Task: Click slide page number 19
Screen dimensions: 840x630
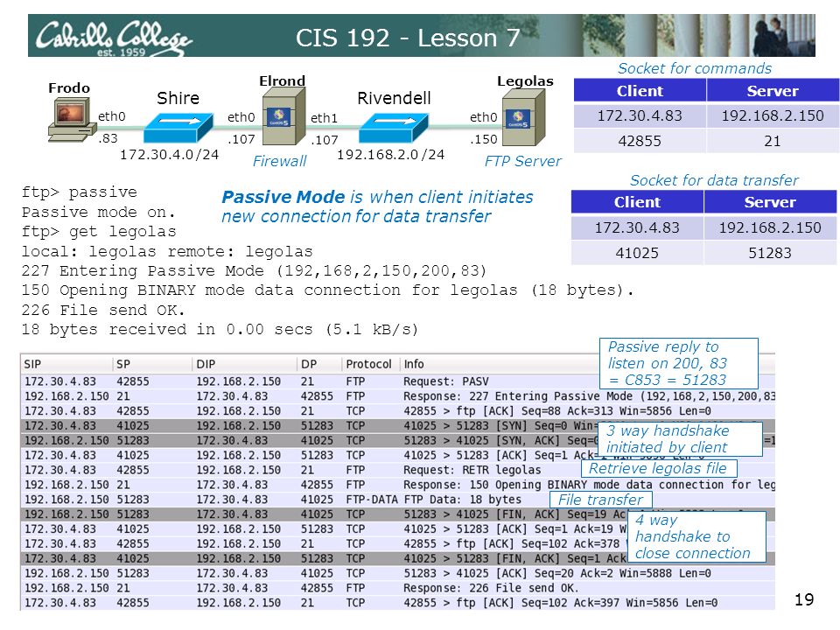Action: [x=804, y=599]
